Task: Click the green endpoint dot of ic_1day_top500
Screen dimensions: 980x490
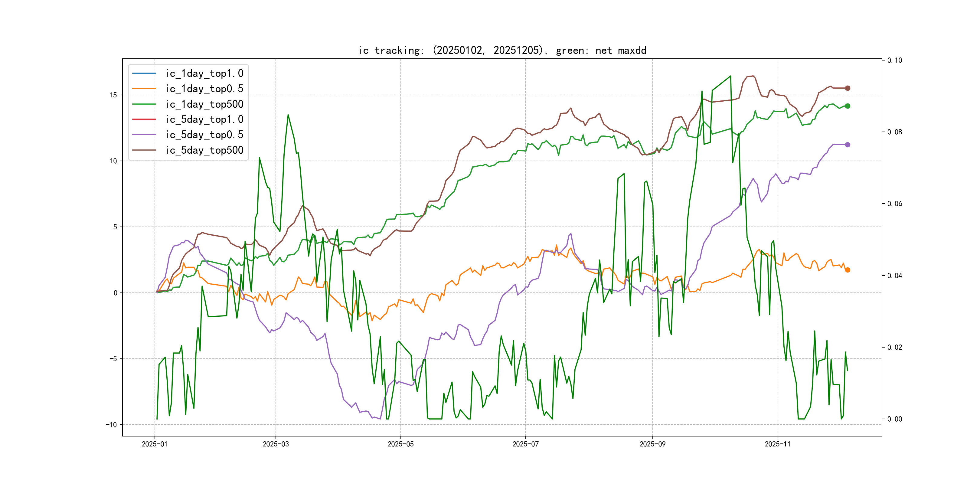Action: (x=847, y=106)
